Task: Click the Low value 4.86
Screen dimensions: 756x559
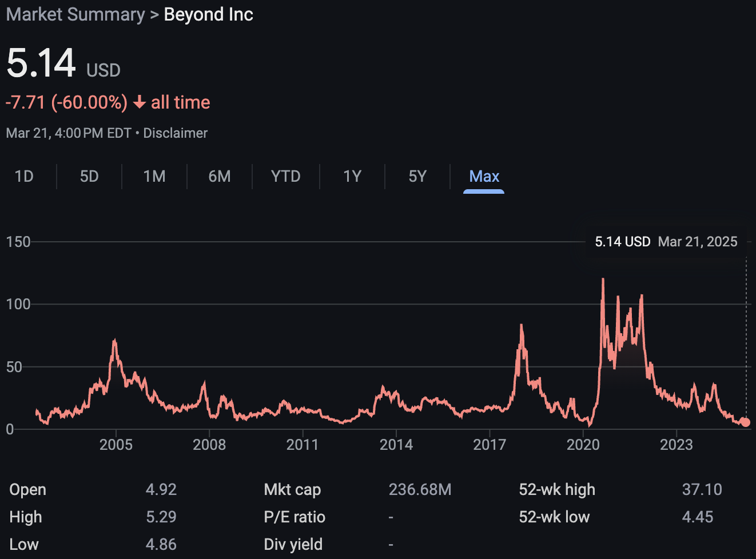Action: (x=161, y=544)
